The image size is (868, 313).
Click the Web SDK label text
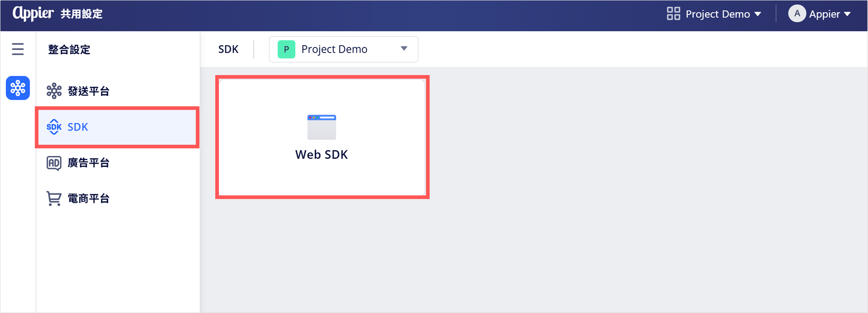coord(321,154)
